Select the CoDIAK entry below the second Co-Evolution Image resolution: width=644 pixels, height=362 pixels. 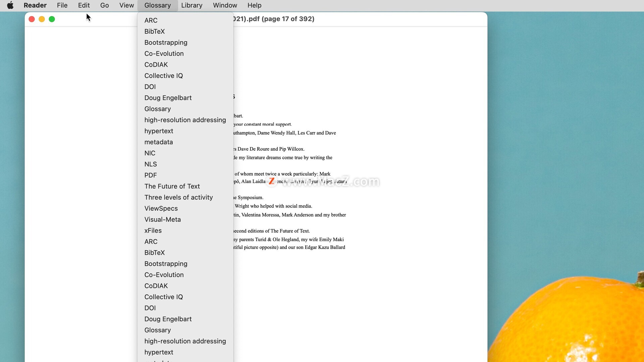[185, 286]
